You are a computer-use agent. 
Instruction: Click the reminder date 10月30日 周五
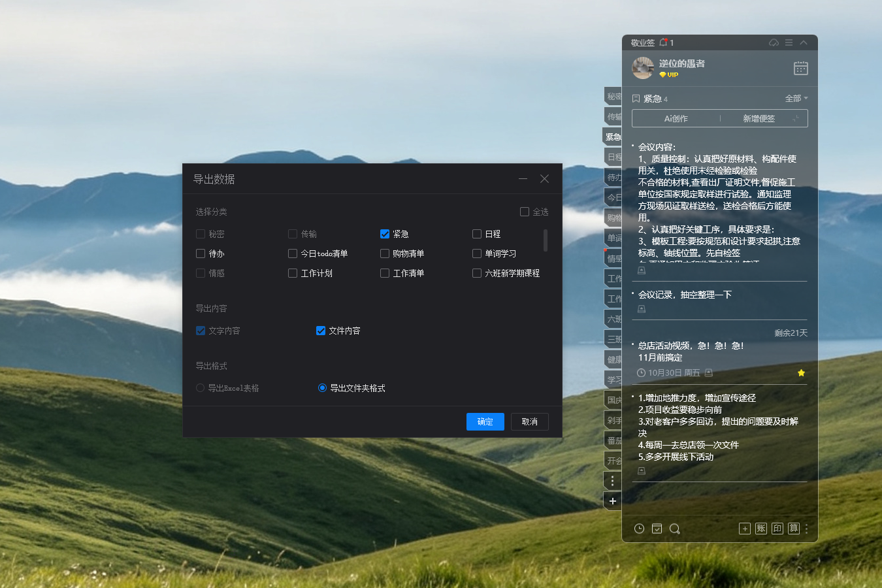click(x=674, y=372)
